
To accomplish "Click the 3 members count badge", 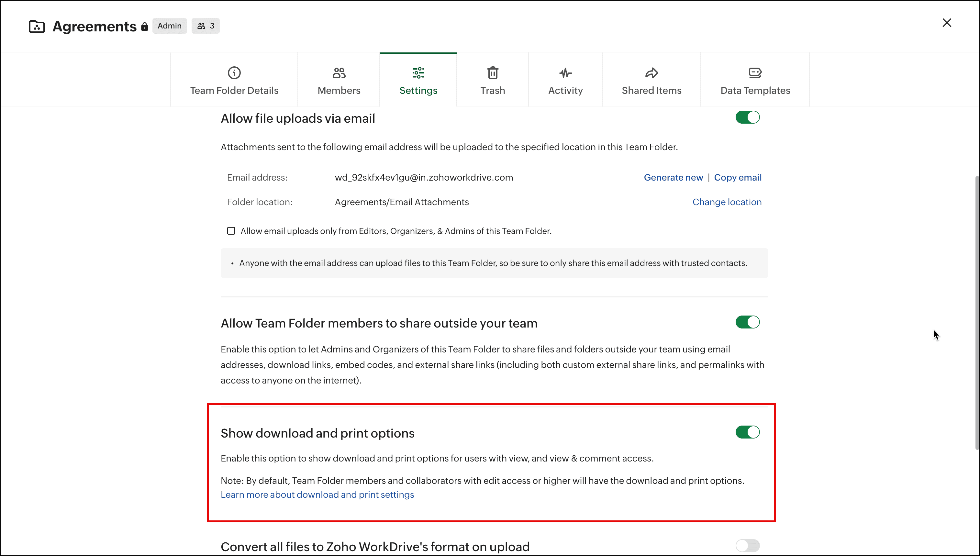I will click(206, 26).
